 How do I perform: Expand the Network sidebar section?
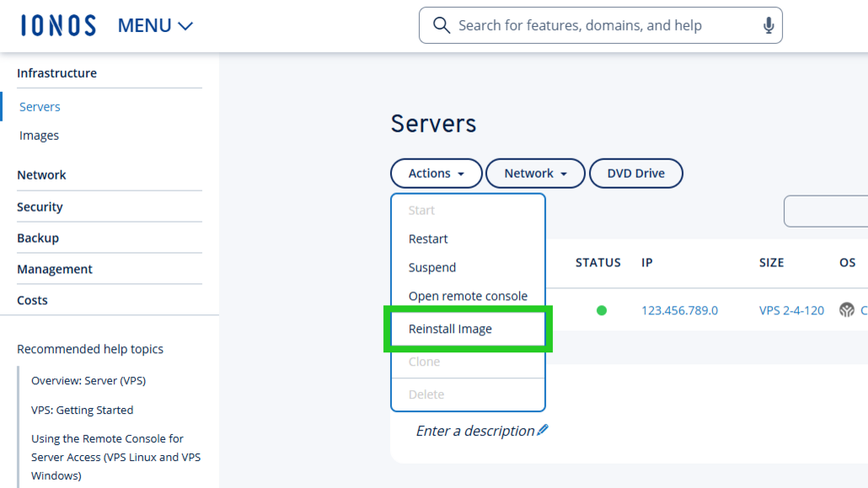[41, 174]
